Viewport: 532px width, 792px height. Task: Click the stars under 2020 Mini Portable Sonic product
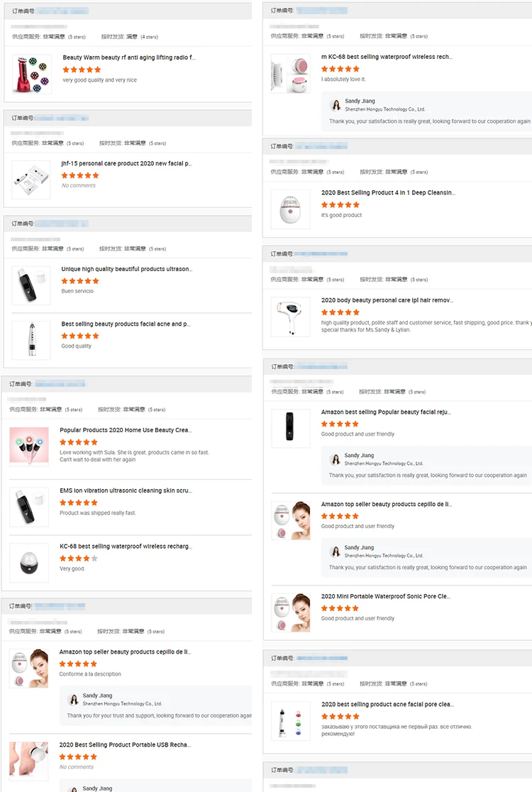point(340,608)
